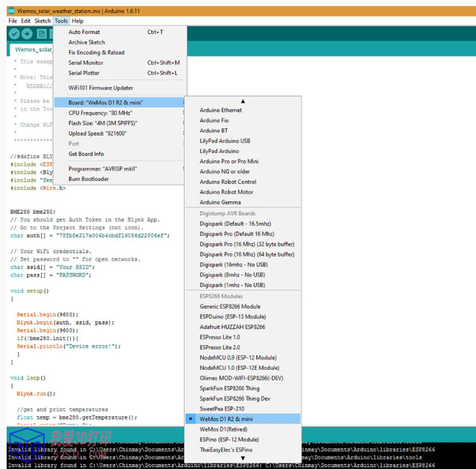Expand the CPU Frequency "80 MHz" submenu
This screenshot has height=469, width=476.
pos(120,113)
